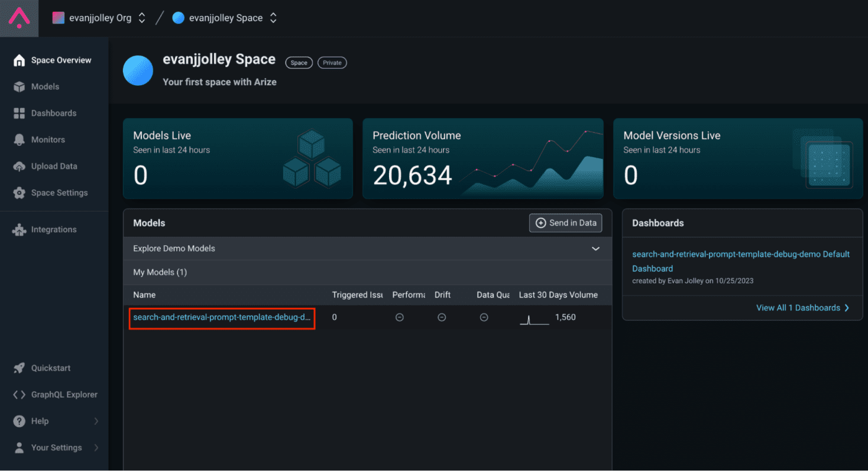Open the GraphQL Explorer code icon

[20, 395]
